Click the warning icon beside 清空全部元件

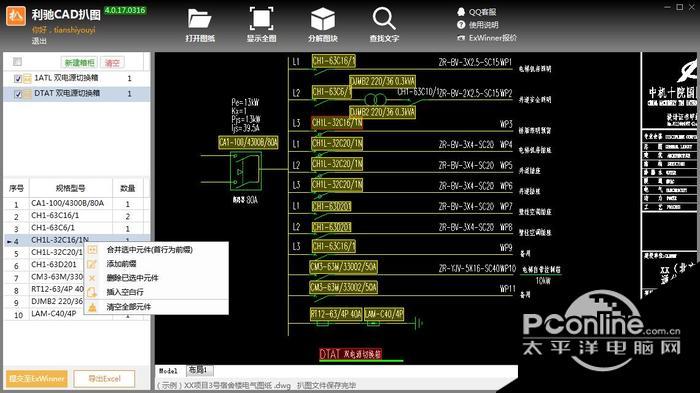pyautogui.click(x=92, y=307)
